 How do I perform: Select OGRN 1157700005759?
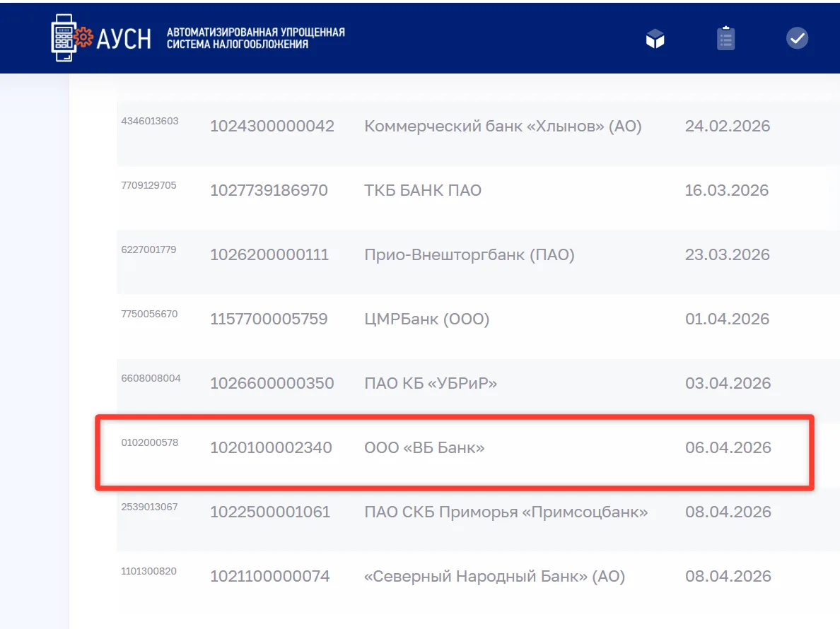tap(269, 319)
